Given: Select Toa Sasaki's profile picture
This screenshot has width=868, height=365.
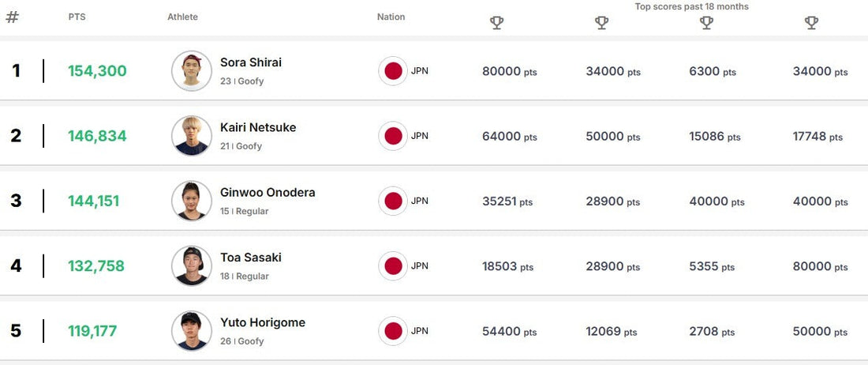Looking at the screenshot, I should pos(192,266).
